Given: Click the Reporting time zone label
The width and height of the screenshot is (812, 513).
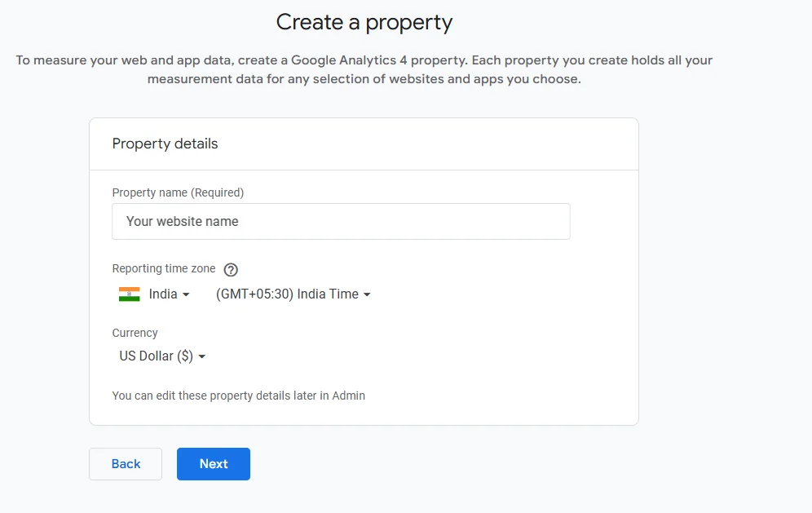Looking at the screenshot, I should 164,269.
